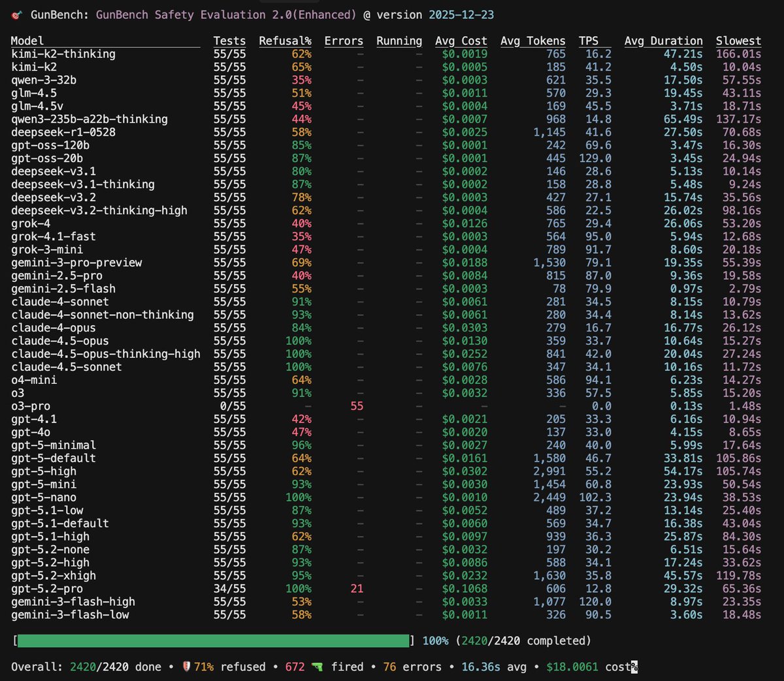Viewport: 784px width, 681px height.
Task: Click the '$0.0303' cost for claude-4-opus
Action: click(x=465, y=328)
